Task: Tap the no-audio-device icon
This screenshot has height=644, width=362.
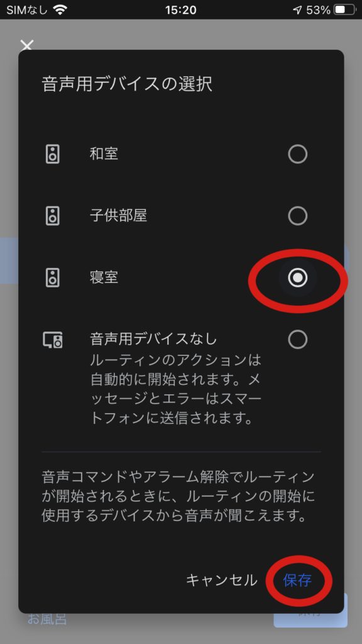Action: tap(53, 340)
